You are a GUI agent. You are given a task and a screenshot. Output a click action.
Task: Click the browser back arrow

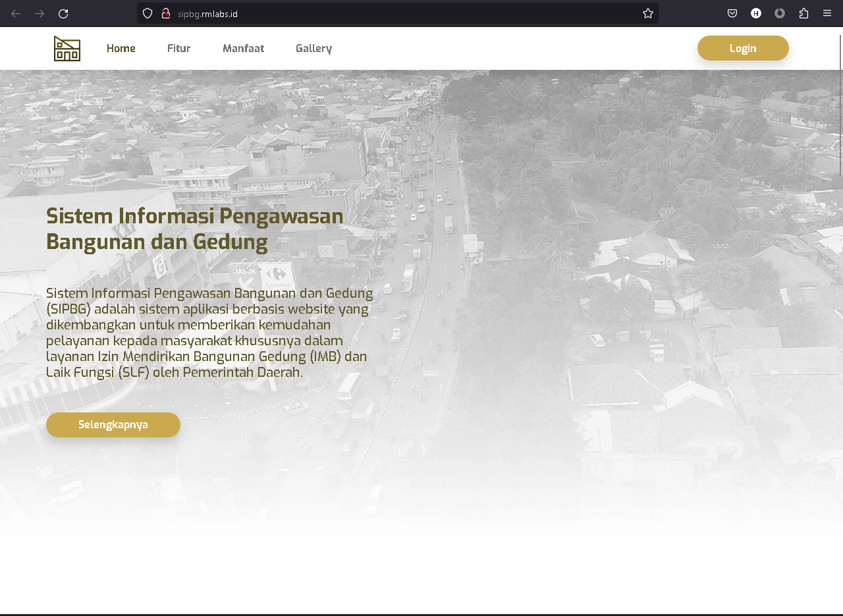(x=16, y=13)
